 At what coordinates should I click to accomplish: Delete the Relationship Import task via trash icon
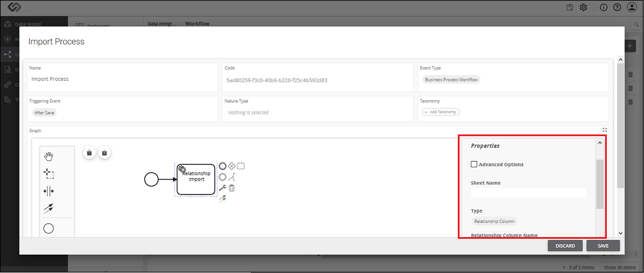click(232, 188)
